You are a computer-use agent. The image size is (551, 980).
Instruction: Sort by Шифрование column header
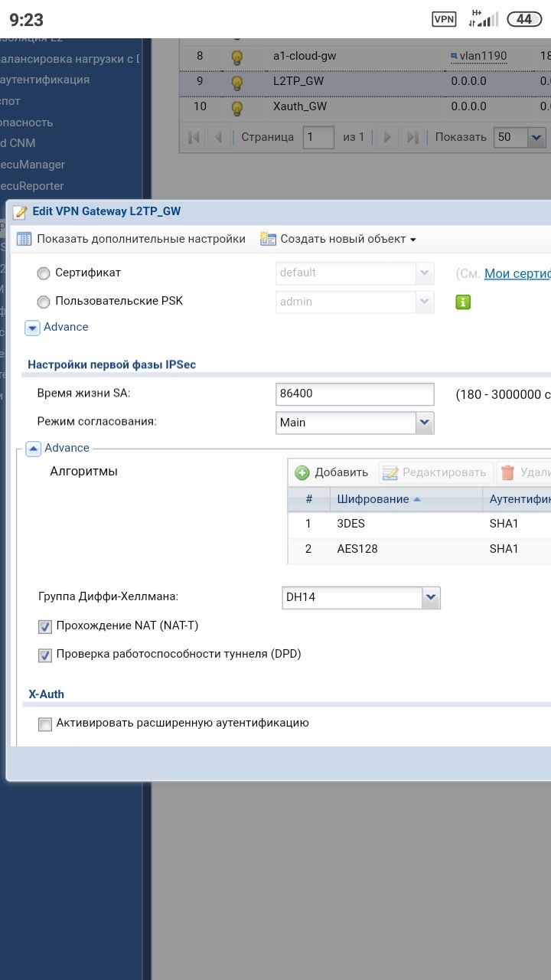(406, 499)
